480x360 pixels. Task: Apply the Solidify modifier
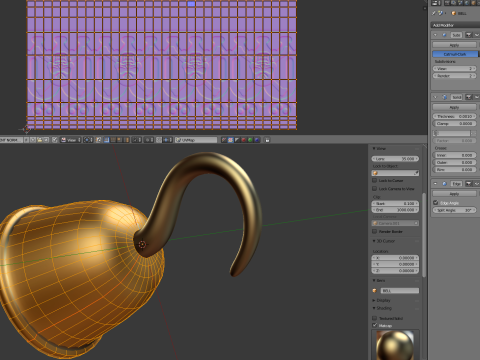pos(454,107)
